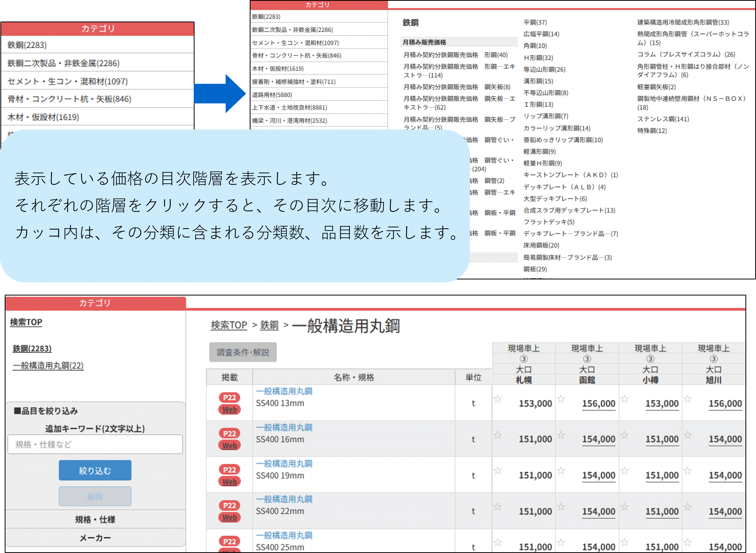The height and width of the screenshot is (553, 756).
Task: Click 153,000 price for SS400 13mm 札幌
Action: (x=535, y=403)
